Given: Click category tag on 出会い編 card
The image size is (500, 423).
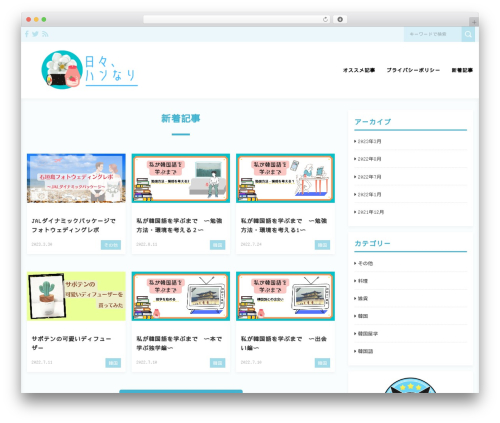Looking at the screenshot, I should coord(322,363).
